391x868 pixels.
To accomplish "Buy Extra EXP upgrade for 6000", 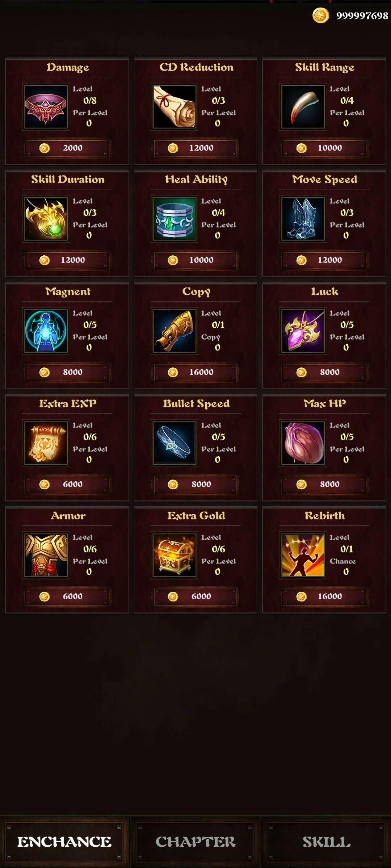I will (x=67, y=484).
